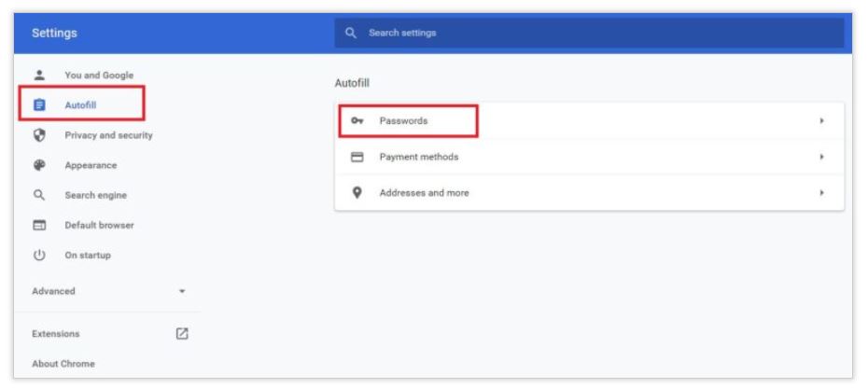Open Passwords using its right arrow
Viewport: 868px width, 388px height.
tap(821, 121)
